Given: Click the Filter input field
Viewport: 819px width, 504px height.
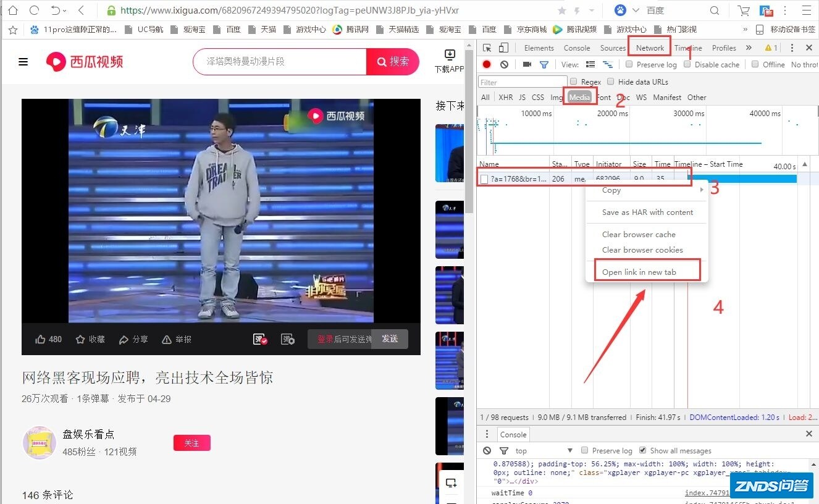Looking at the screenshot, I should click(x=523, y=82).
